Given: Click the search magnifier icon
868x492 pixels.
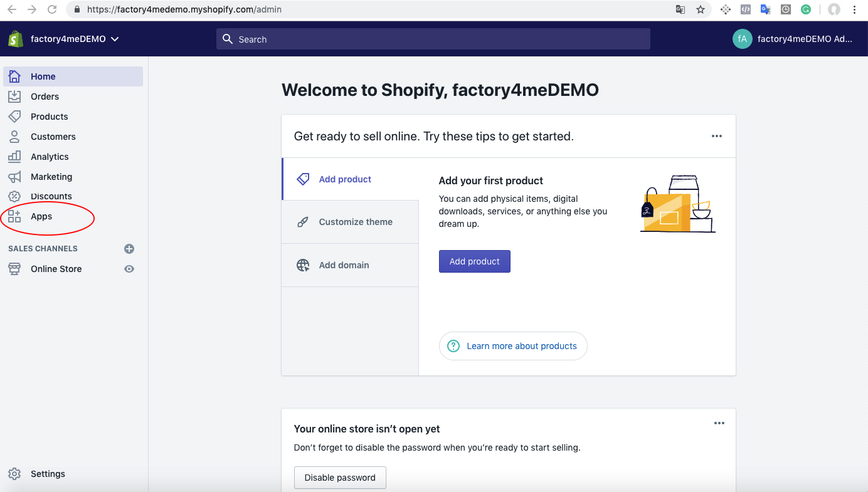Looking at the screenshot, I should (228, 39).
